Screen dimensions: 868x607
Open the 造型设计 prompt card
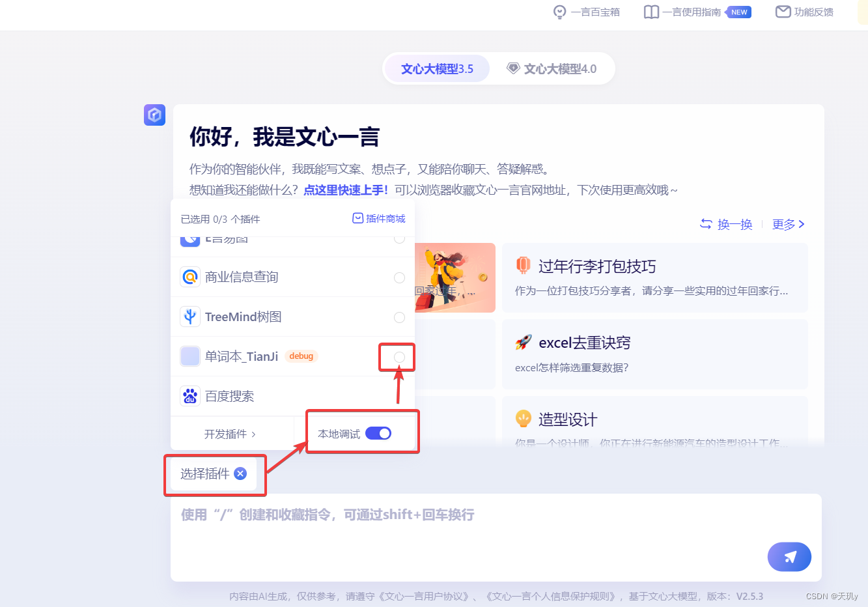(x=655, y=422)
